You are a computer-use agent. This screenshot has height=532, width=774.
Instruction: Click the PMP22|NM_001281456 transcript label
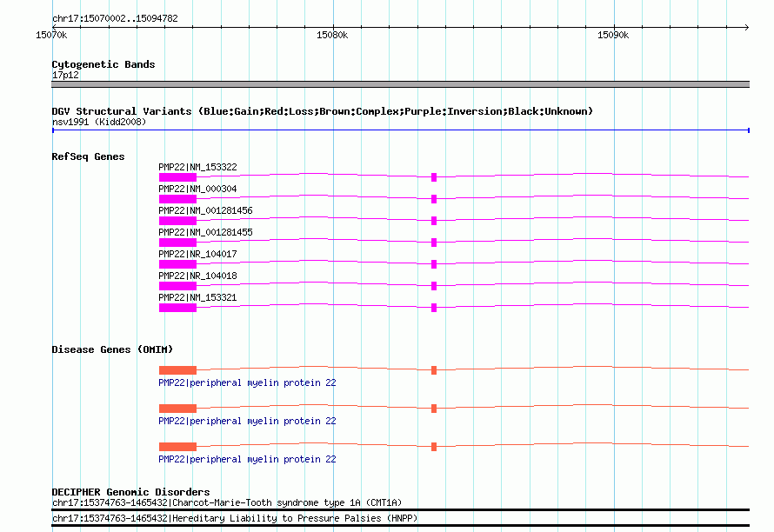tap(205, 210)
